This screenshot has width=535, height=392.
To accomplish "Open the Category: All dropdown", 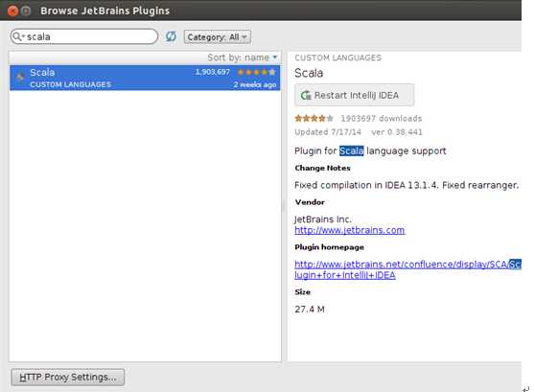I will (218, 36).
